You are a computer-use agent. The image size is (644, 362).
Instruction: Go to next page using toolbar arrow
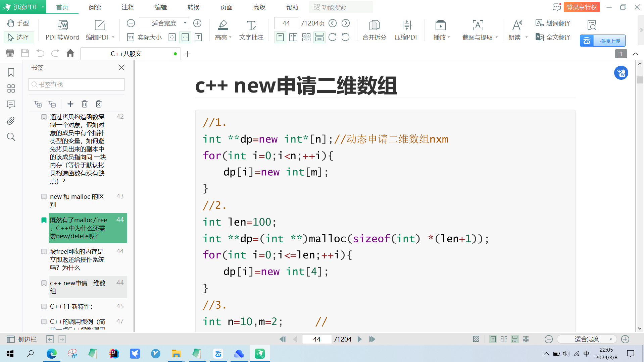346,23
